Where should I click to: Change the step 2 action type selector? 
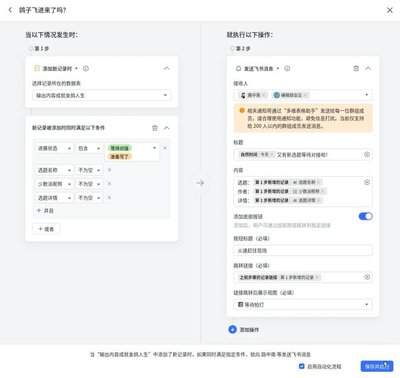click(x=257, y=68)
